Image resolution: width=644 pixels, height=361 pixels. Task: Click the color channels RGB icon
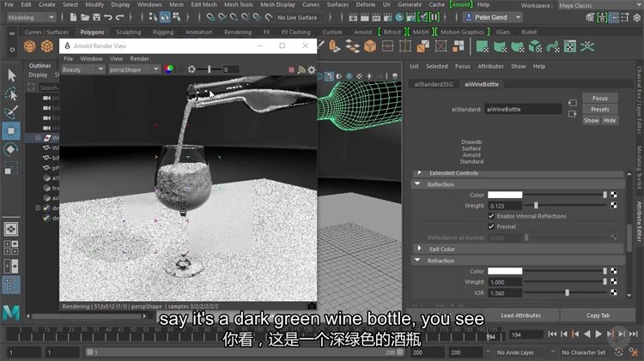click(x=169, y=69)
